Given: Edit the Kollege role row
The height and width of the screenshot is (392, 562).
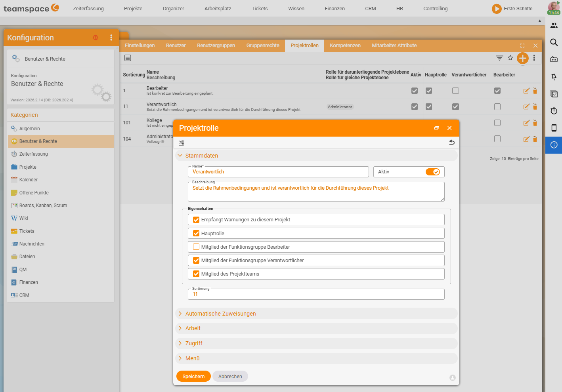Looking at the screenshot, I should point(526,123).
